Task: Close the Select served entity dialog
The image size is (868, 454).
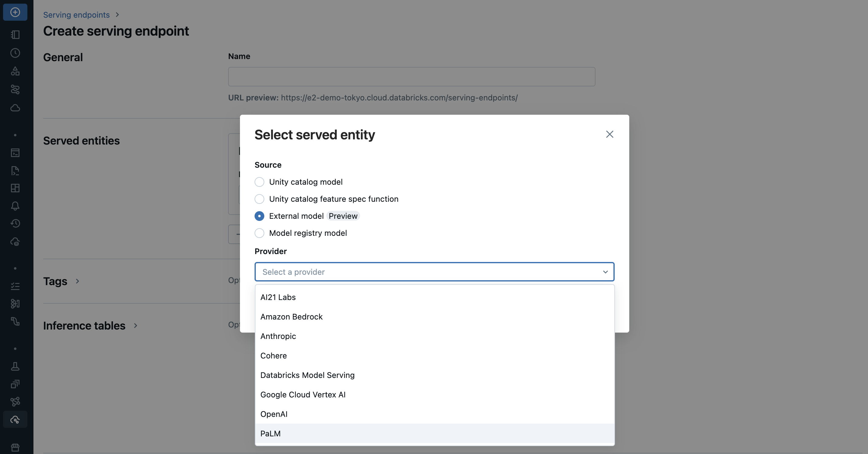Action: [609, 134]
